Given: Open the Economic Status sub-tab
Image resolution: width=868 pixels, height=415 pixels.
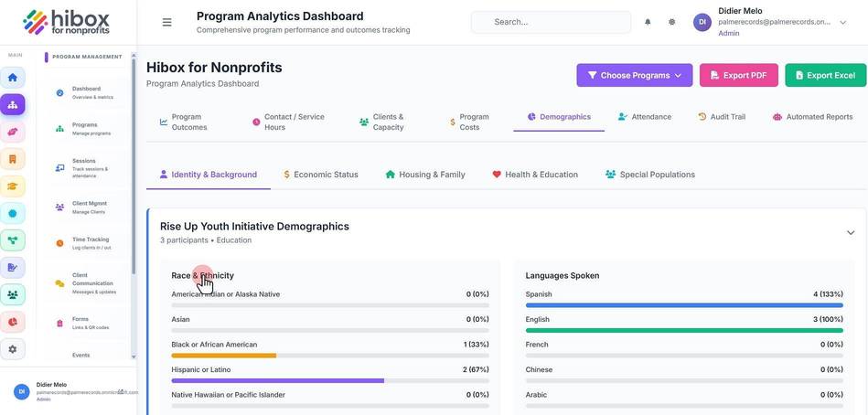Looking at the screenshot, I should (x=320, y=175).
